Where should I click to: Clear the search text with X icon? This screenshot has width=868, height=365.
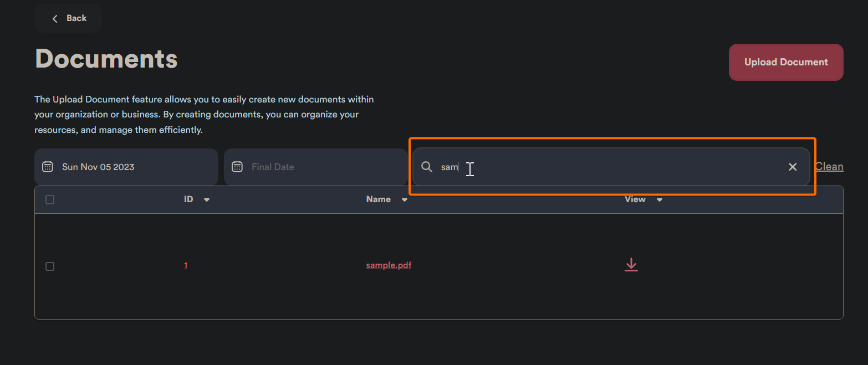pos(793,167)
